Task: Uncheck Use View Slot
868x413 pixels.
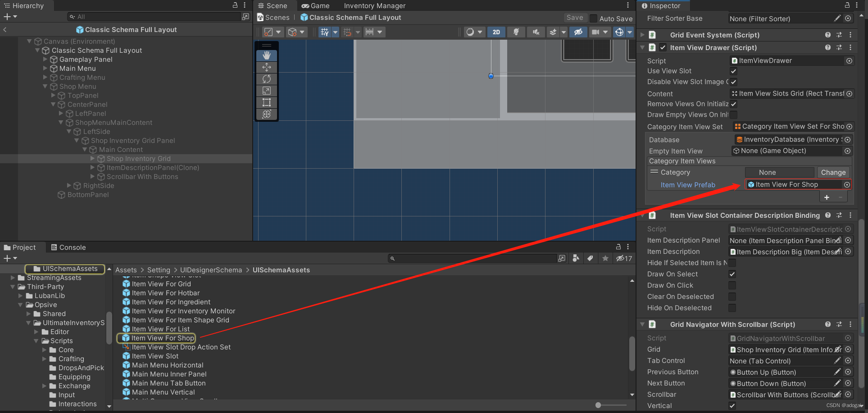Action: [x=733, y=71]
